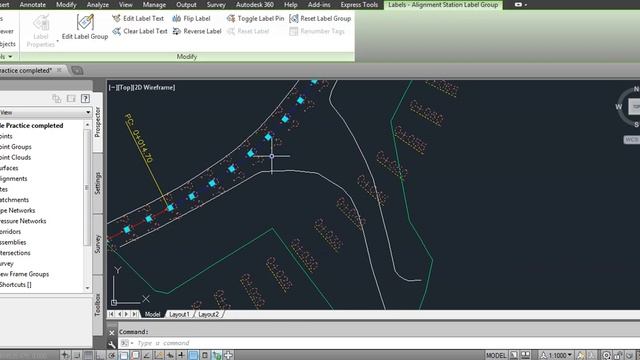Toggle Infer Constraints in status bar
The height and width of the screenshot is (360, 640).
65,355
